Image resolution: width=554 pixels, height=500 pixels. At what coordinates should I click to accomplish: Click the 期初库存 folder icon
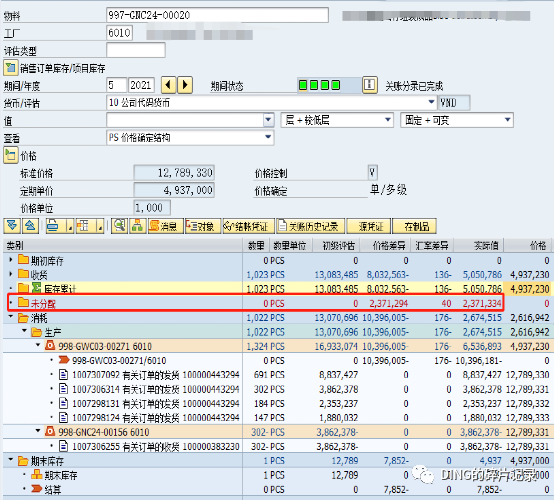pos(23,260)
